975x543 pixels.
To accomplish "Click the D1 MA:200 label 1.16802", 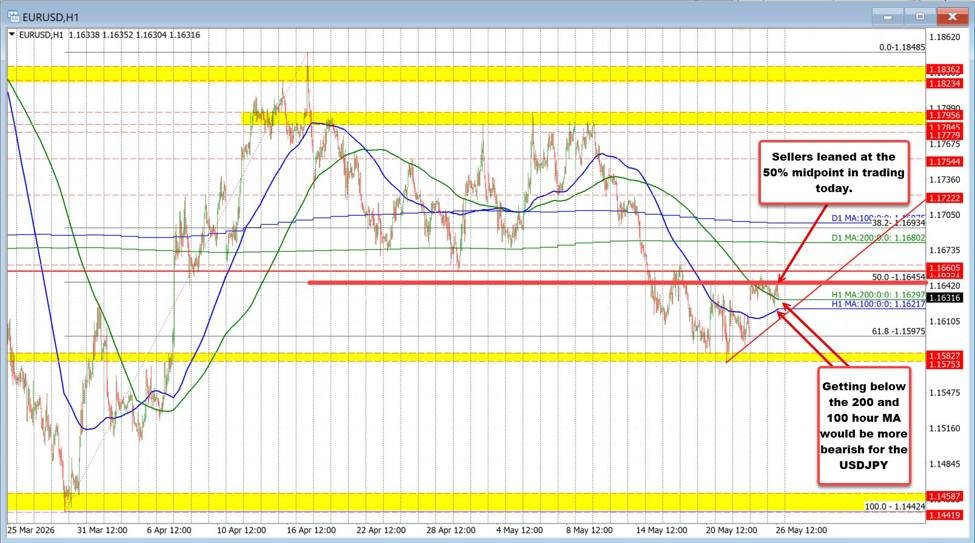I will [879, 238].
